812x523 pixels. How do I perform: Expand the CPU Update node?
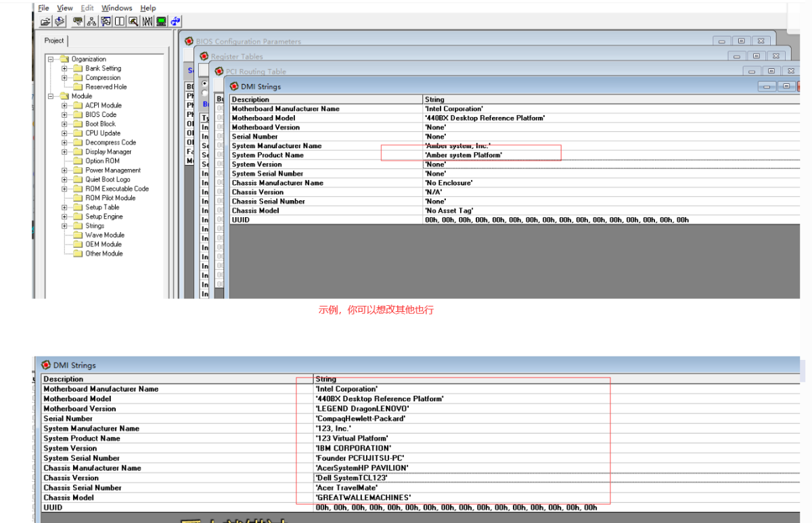click(64, 133)
